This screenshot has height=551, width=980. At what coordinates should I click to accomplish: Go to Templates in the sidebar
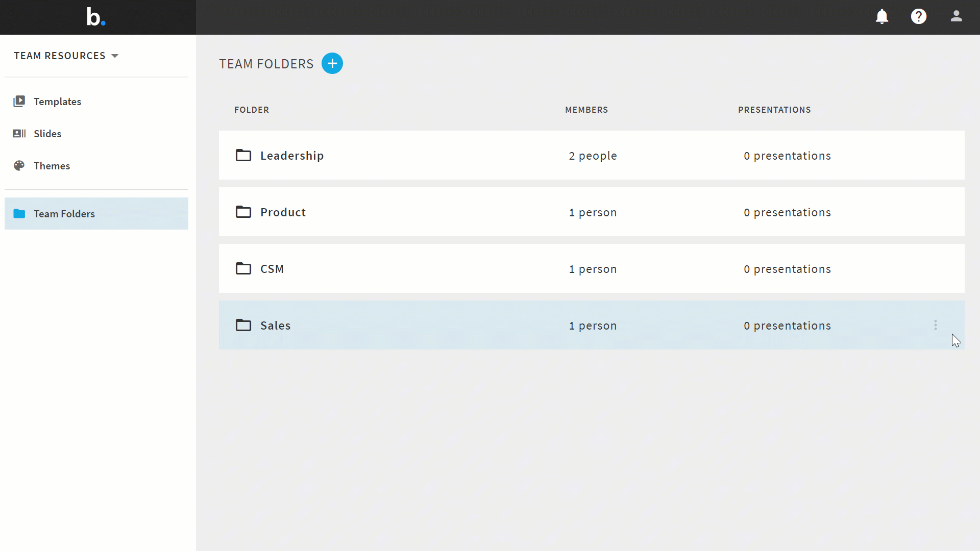point(57,102)
